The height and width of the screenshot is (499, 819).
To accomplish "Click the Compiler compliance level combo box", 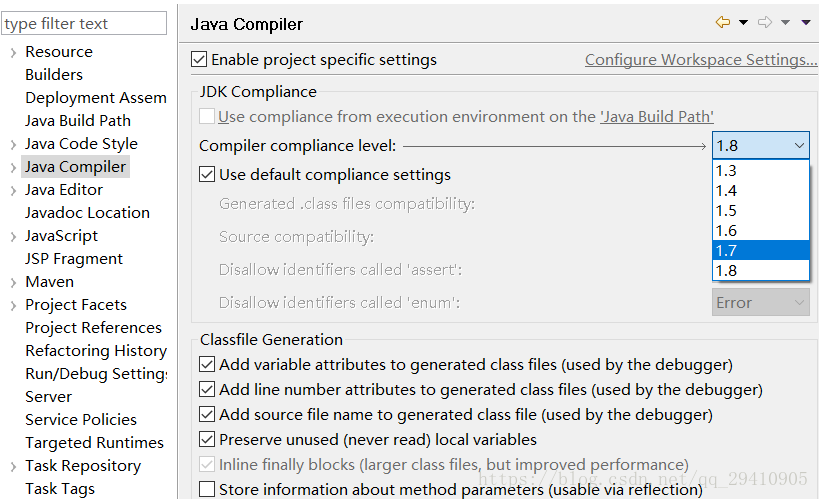I will (760, 145).
